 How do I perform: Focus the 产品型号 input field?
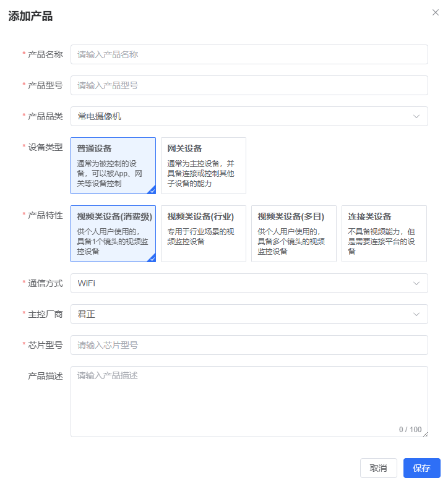(x=249, y=85)
